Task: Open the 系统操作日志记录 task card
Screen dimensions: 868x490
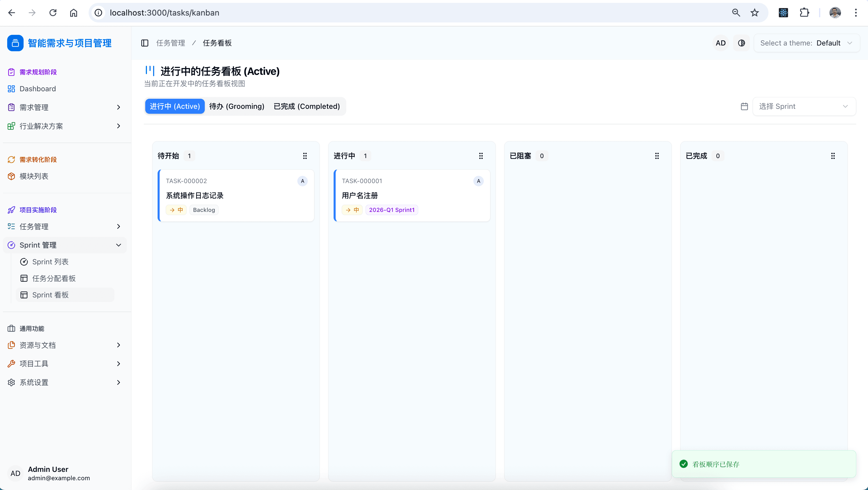Action: click(x=236, y=195)
